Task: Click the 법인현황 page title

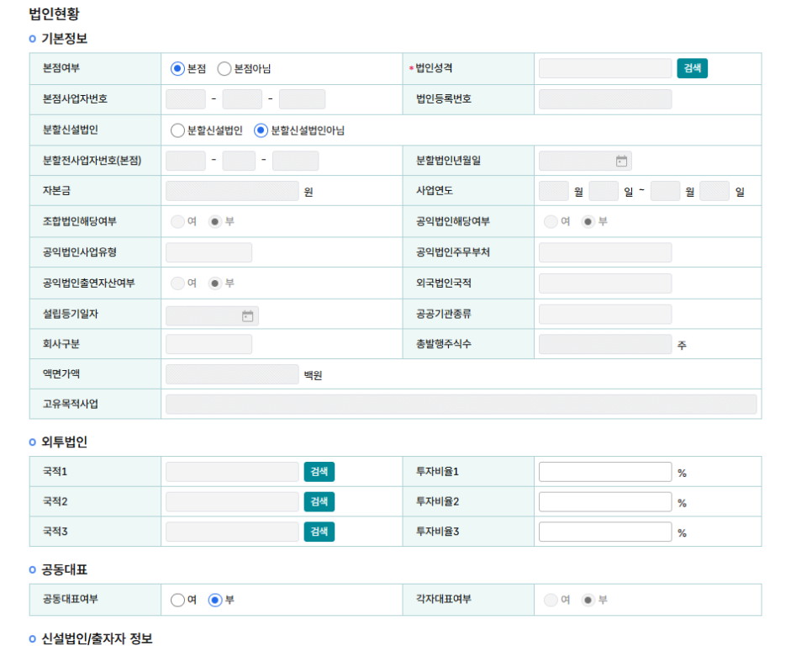Action: coord(54,14)
